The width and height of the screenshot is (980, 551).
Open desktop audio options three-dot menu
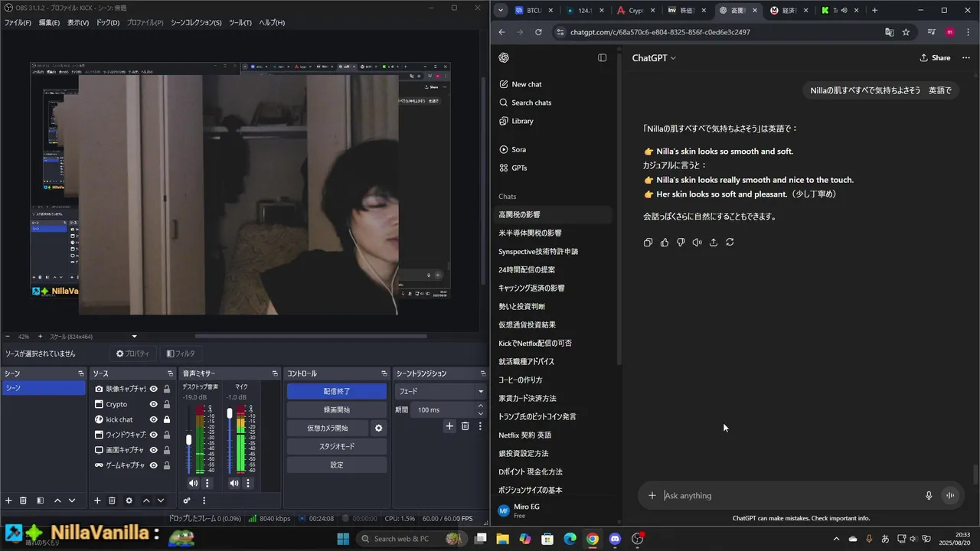207,483
